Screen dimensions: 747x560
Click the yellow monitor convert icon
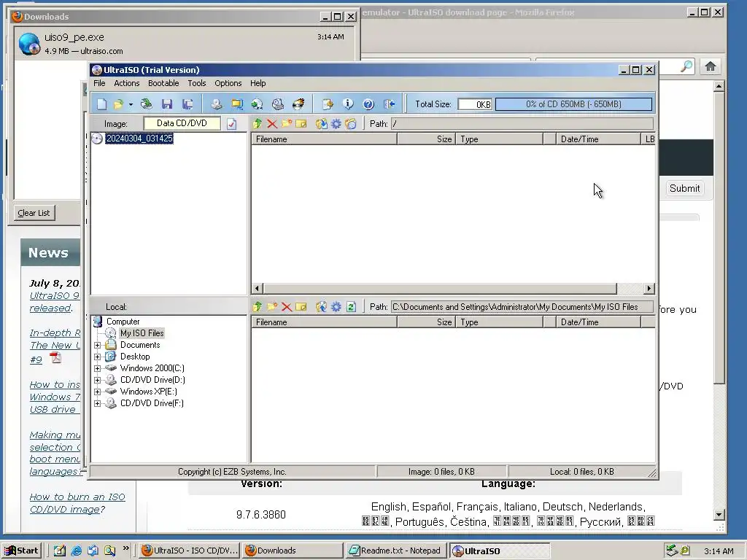(x=237, y=104)
